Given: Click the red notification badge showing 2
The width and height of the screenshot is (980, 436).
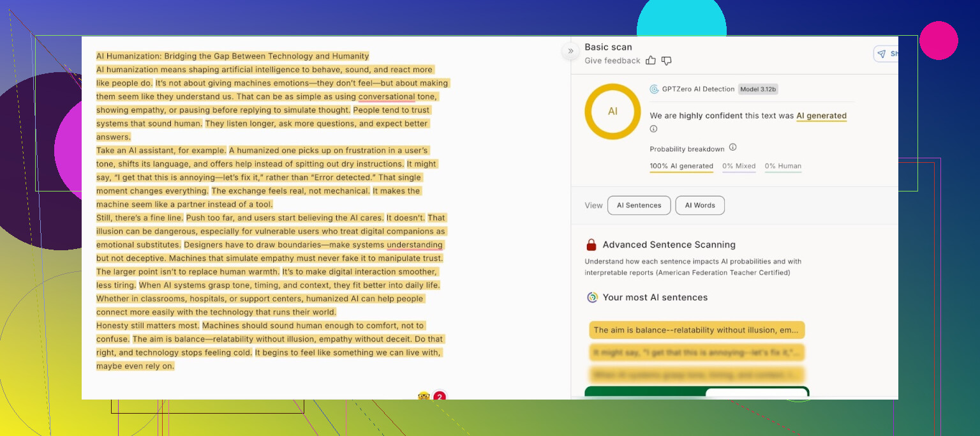Looking at the screenshot, I should click(439, 396).
